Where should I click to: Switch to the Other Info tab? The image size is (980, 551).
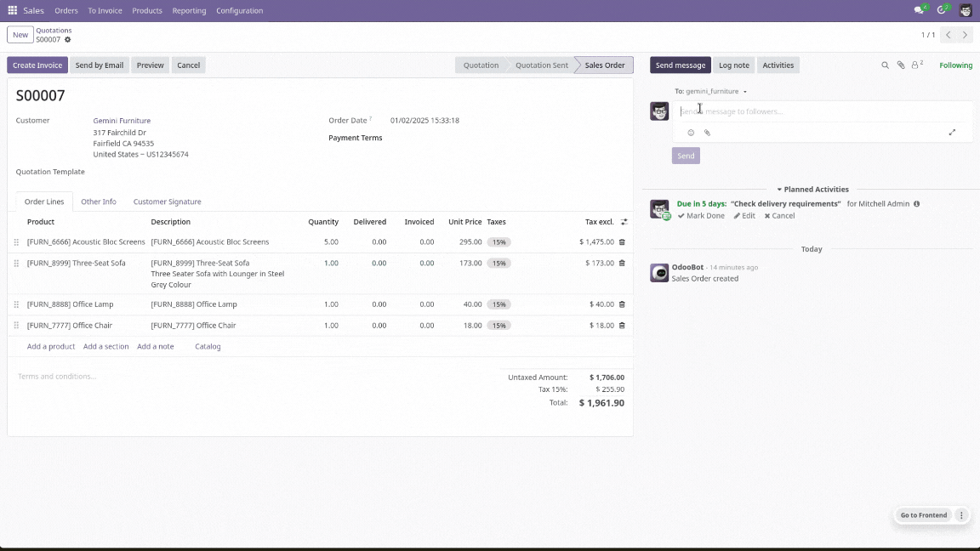(x=98, y=202)
